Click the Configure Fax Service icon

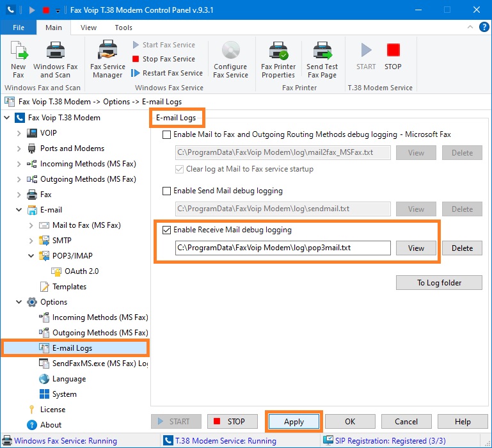[x=230, y=60]
